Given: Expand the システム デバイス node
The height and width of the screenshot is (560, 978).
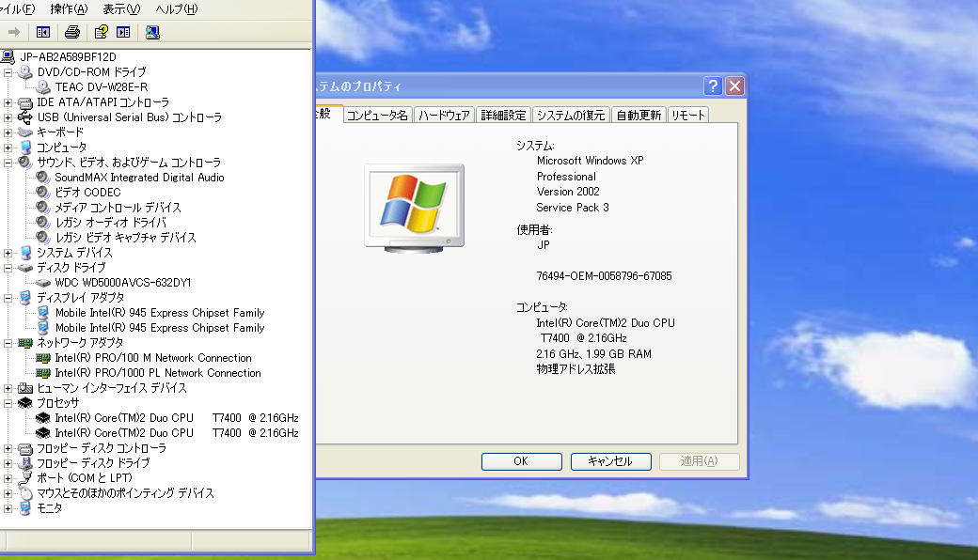Looking at the screenshot, I should [x=8, y=253].
